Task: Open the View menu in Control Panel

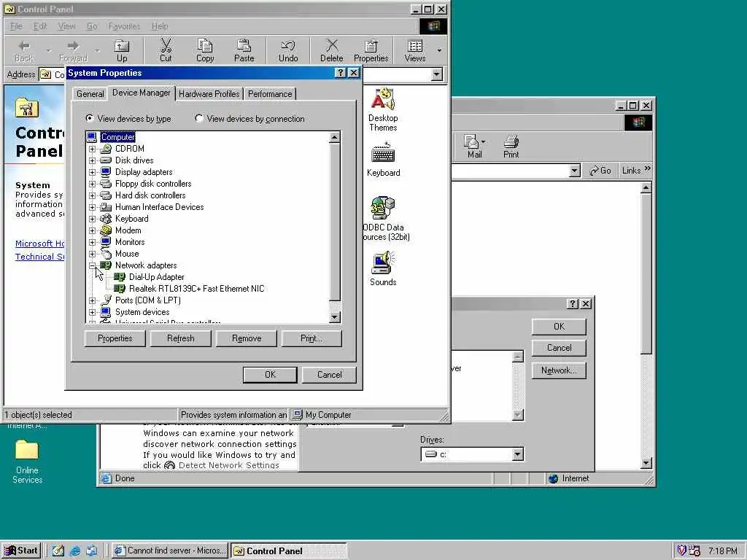Action: pos(66,26)
